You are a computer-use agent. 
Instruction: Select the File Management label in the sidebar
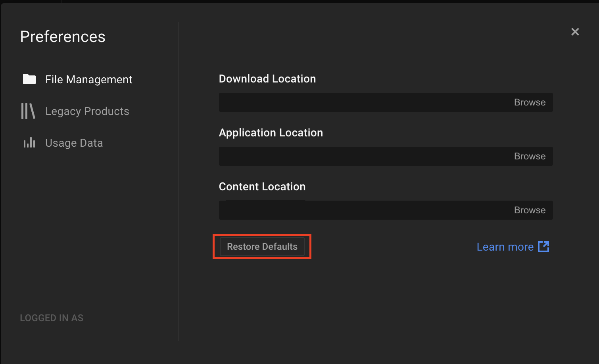coord(89,79)
